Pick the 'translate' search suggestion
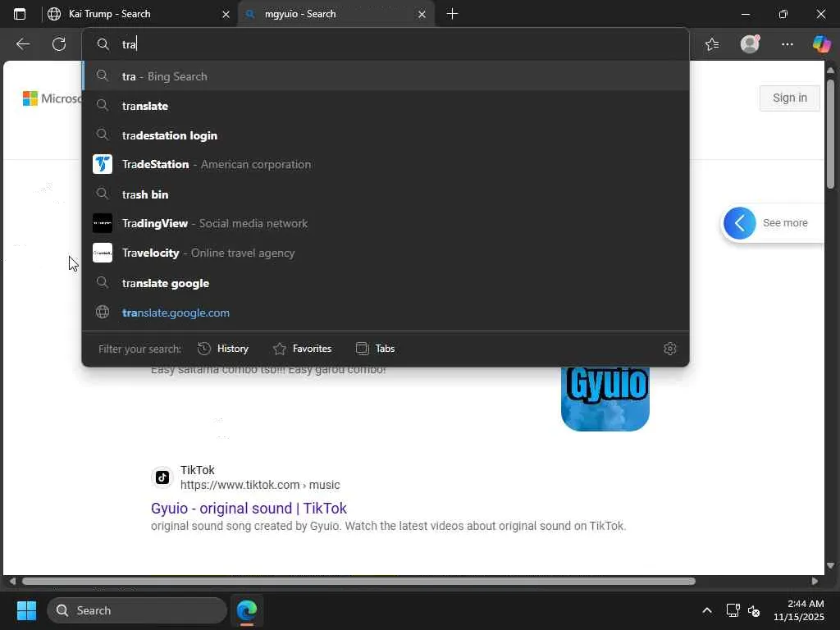840x630 pixels. click(386, 106)
